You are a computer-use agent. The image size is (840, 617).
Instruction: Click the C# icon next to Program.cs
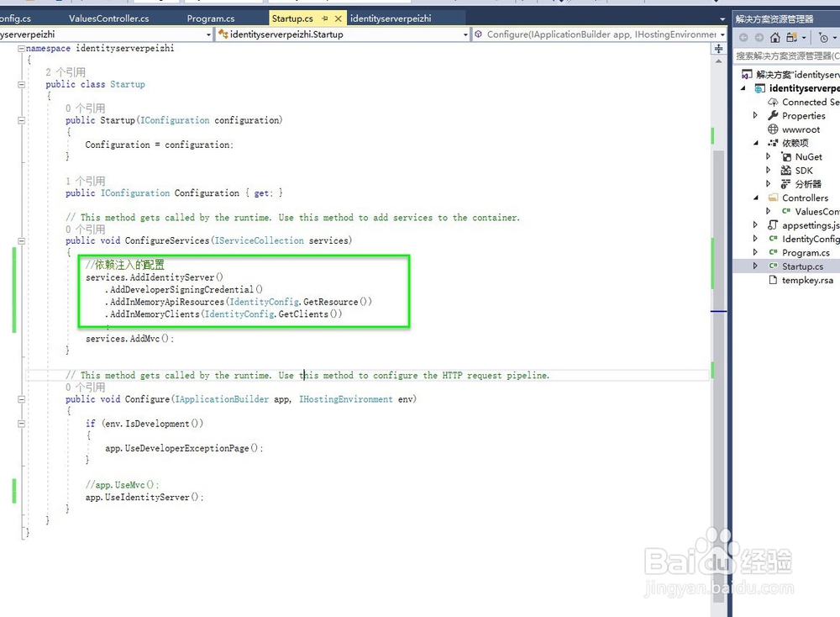[x=772, y=253]
